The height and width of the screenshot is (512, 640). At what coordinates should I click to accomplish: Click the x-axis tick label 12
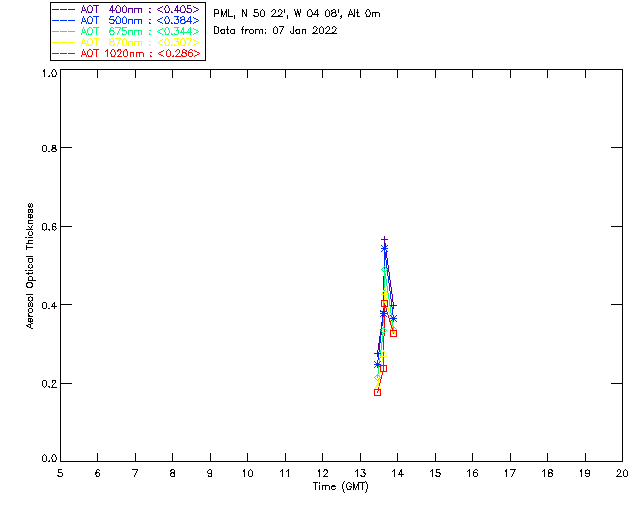tap(322, 473)
